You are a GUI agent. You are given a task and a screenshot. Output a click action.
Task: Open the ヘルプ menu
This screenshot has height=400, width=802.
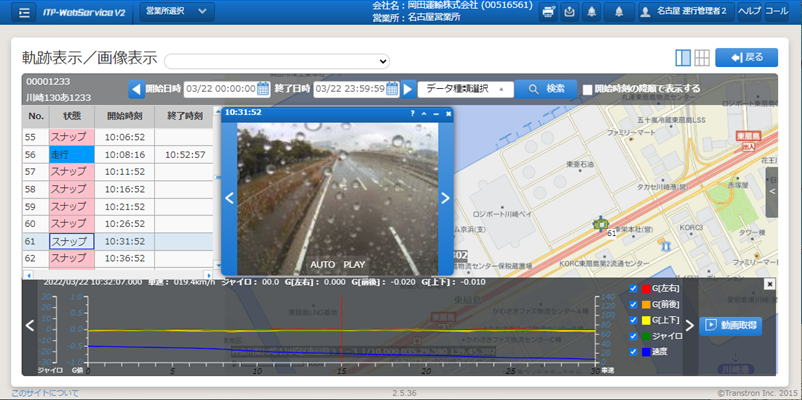coord(748,11)
